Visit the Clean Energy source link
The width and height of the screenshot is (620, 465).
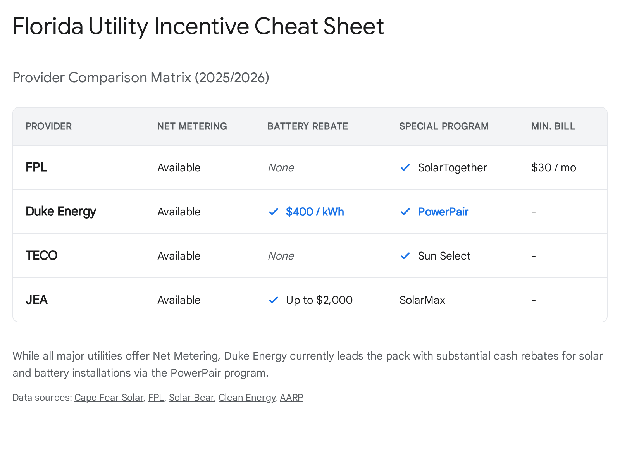(247, 398)
